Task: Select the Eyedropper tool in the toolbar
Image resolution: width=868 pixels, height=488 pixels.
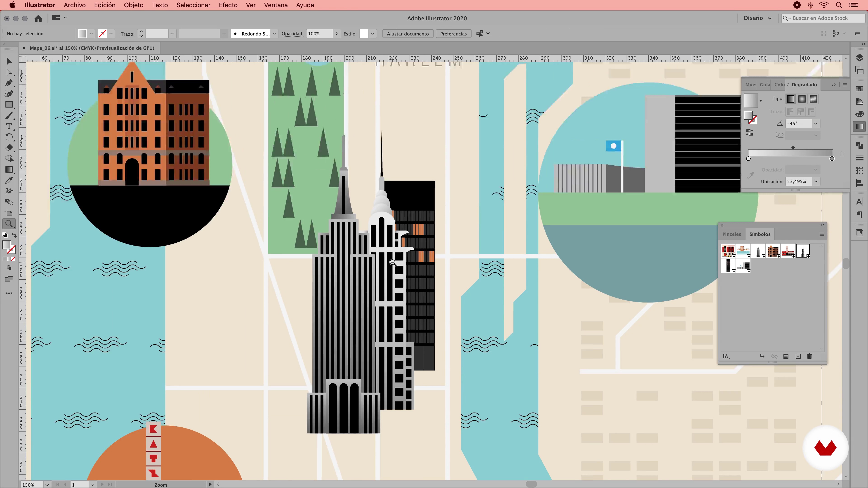Action: [x=9, y=181]
